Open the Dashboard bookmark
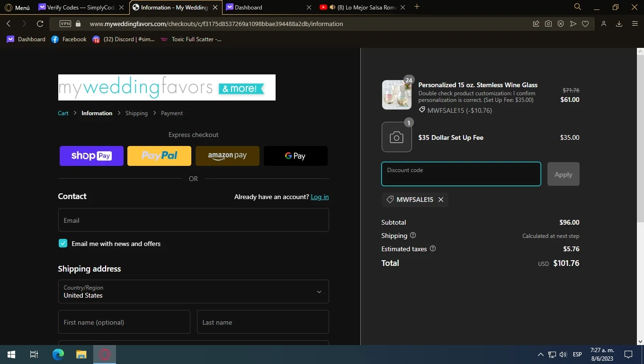This screenshot has width=644, height=364. pos(26,39)
